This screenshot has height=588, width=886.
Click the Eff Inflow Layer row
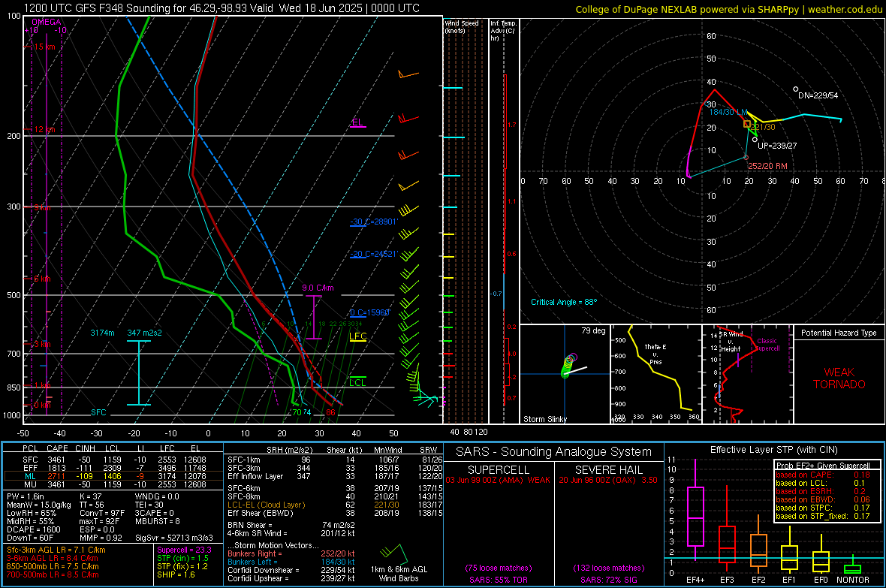pyautogui.click(x=335, y=477)
